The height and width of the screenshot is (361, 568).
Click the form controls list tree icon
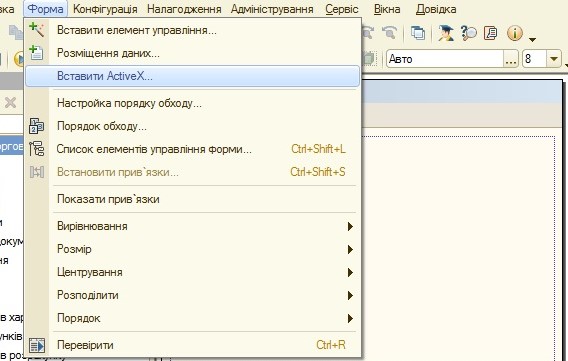[37, 149]
